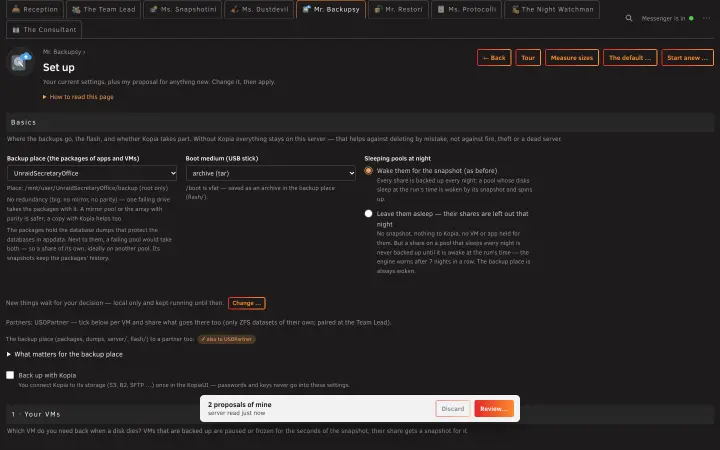Click the Mr. Backupsy tab icon
The width and height of the screenshot is (720, 450).
(x=306, y=9)
